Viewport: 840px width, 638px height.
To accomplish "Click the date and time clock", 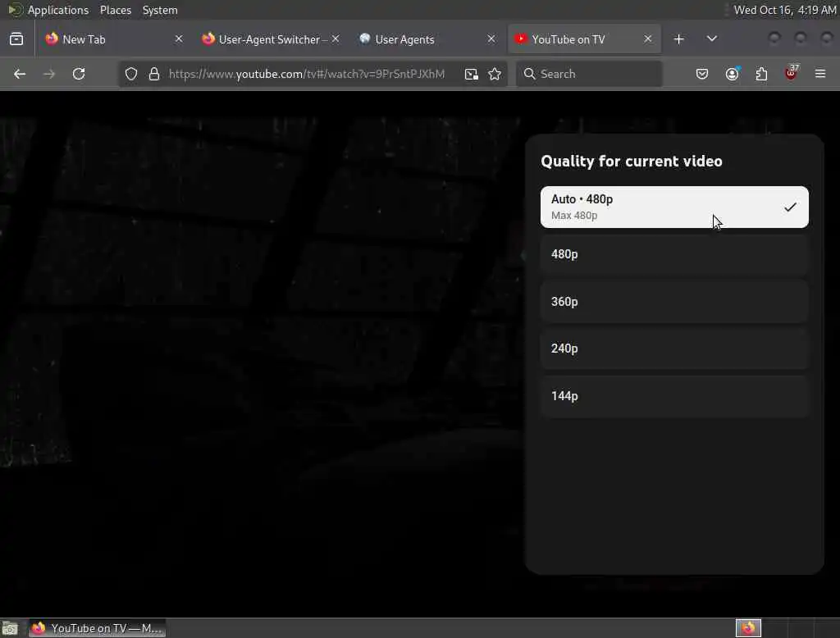I will point(785,10).
